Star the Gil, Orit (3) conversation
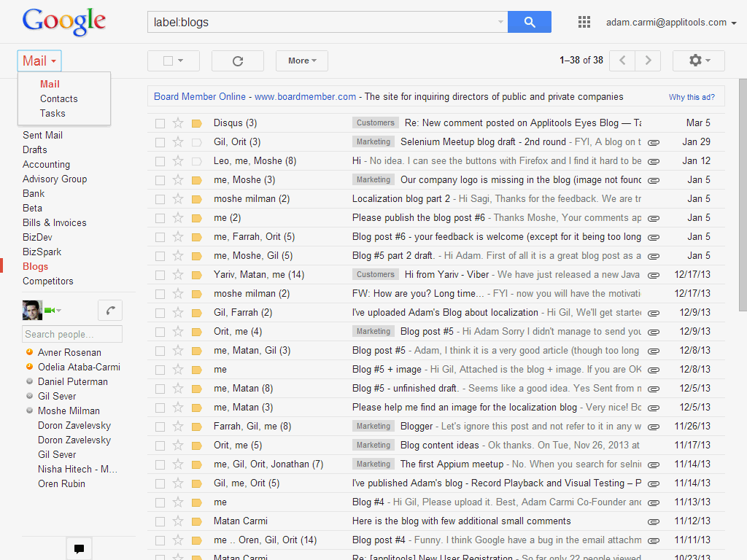This screenshot has width=747, height=560. click(178, 142)
